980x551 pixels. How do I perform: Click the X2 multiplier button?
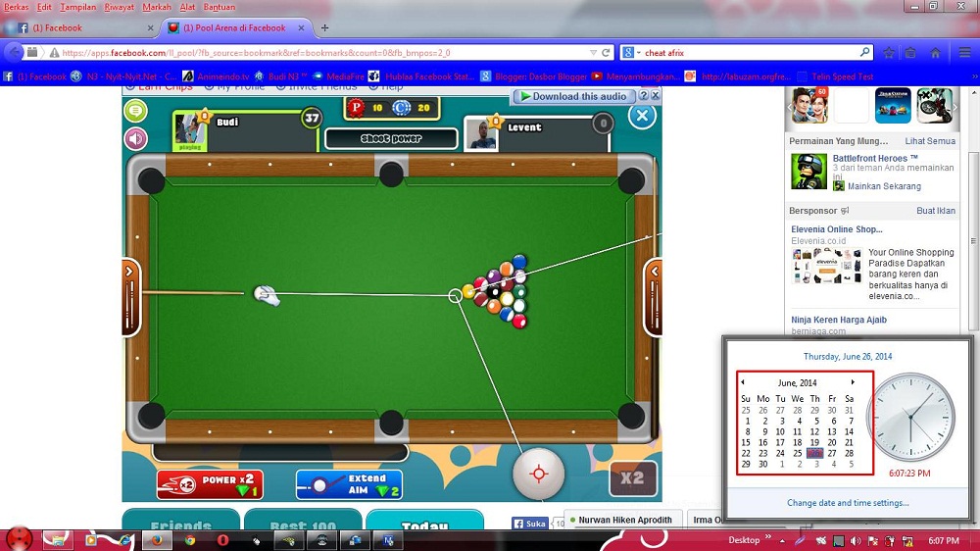coord(632,478)
